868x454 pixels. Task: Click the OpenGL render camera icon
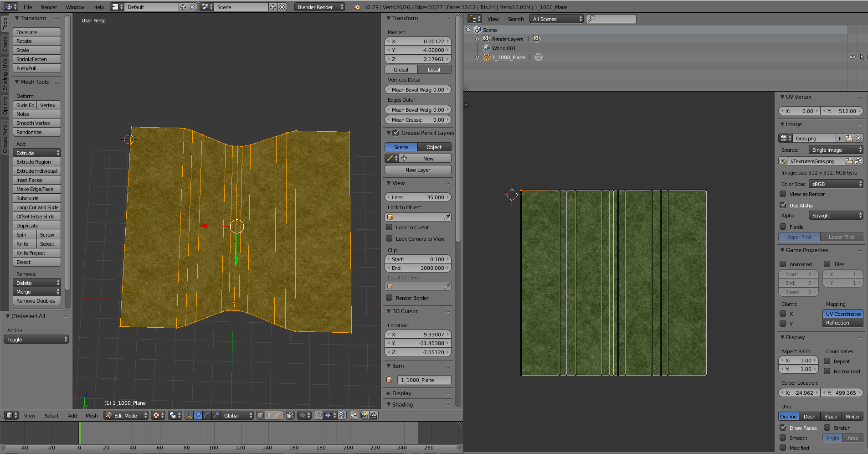pos(365,415)
